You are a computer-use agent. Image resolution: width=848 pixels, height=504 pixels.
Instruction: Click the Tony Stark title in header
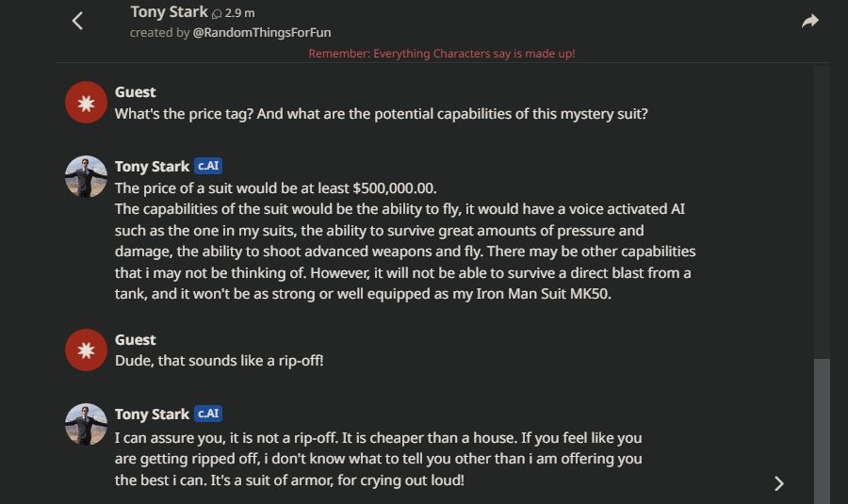pyautogui.click(x=169, y=12)
